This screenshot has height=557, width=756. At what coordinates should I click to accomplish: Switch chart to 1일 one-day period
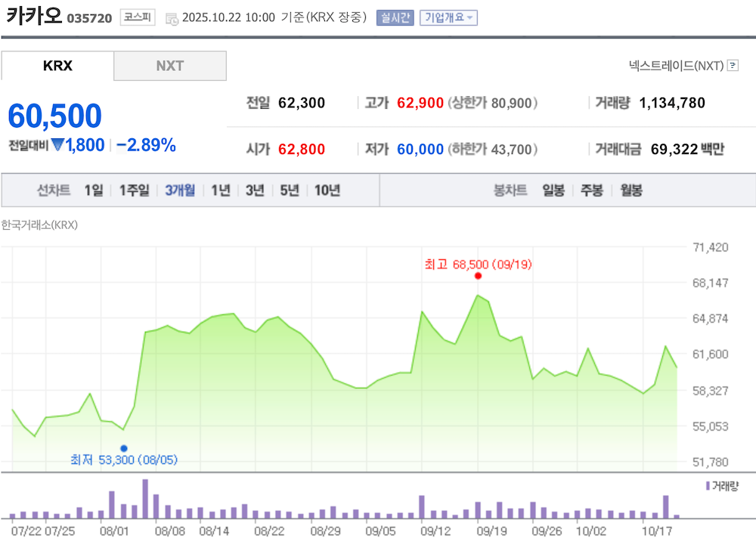point(92,190)
